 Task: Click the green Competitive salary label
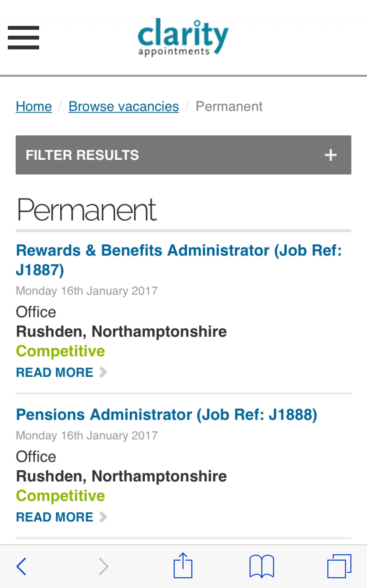point(61,351)
